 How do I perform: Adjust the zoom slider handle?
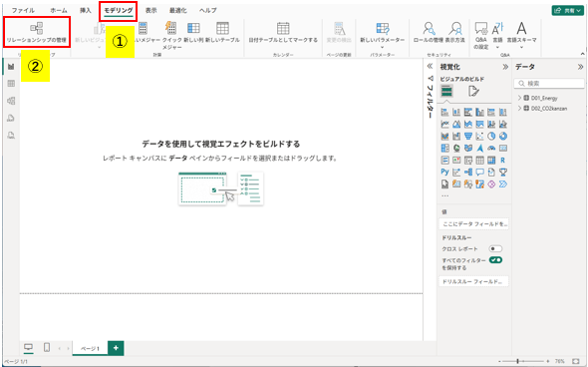[x=518, y=361]
